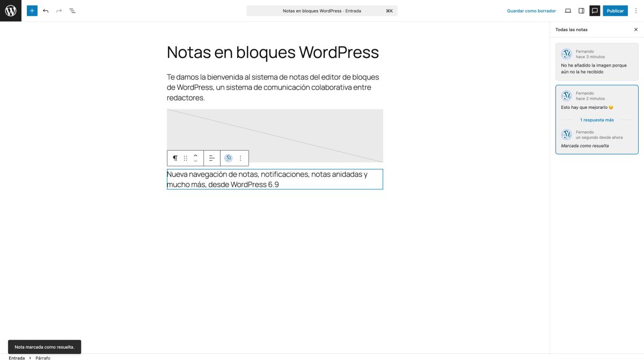This screenshot has width=644, height=362.
Task: Click the Publicar button
Action: 615,10
